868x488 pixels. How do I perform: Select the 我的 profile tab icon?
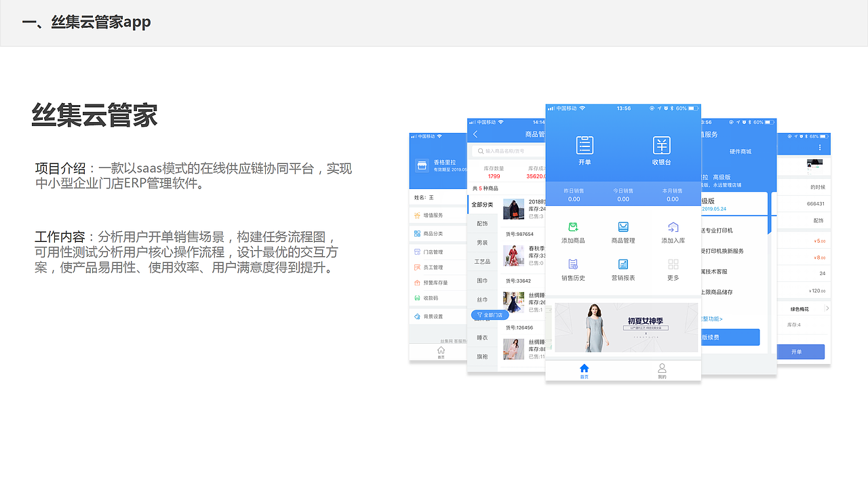(662, 368)
